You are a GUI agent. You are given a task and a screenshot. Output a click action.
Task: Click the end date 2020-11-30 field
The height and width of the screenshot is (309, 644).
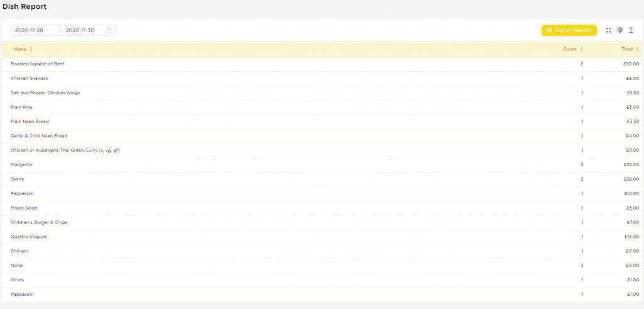pyautogui.click(x=80, y=30)
